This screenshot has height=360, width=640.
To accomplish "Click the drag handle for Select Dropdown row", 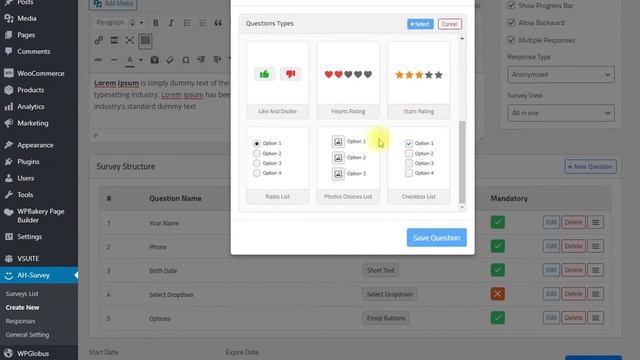I will [x=596, y=294].
